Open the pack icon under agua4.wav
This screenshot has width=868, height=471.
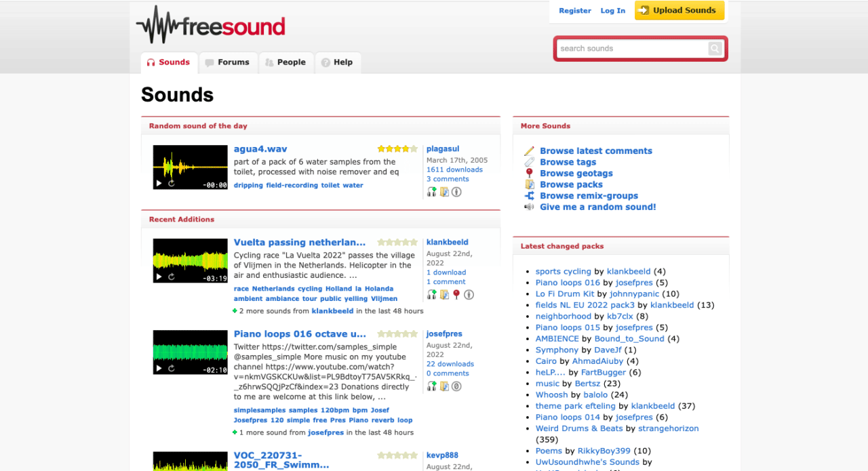(x=444, y=192)
